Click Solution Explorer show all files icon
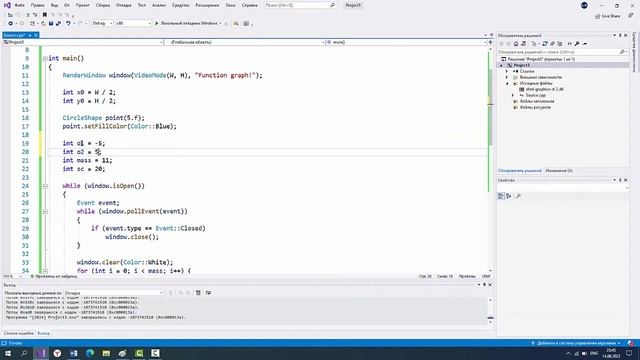 (x=560, y=44)
